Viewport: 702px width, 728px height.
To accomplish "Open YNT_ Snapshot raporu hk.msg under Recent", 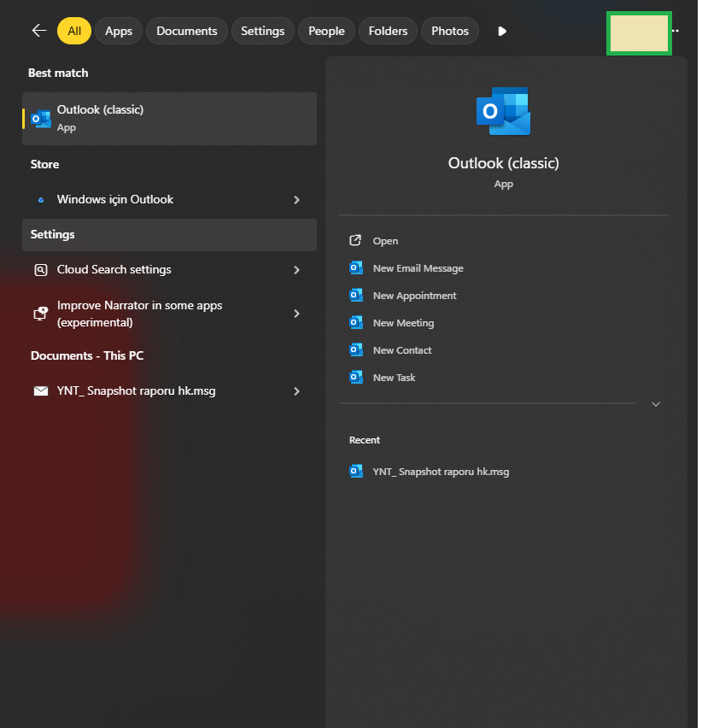I will [x=441, y=473].
